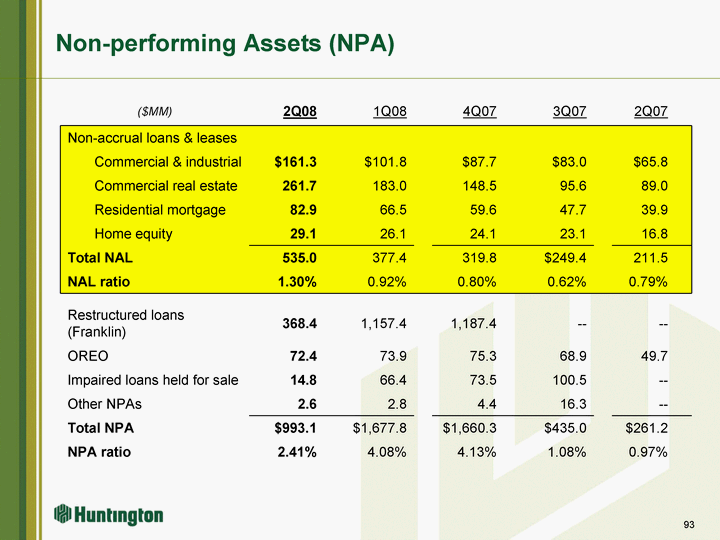Select the slide title Non-performing Assets (NPA)
720x540 pixels.
tap(225, 43)
